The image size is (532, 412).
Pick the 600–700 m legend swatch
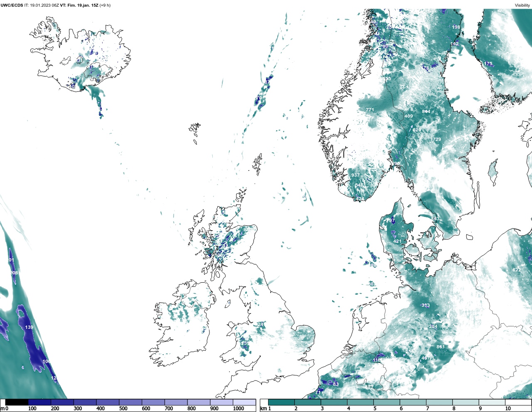[153, 402]
